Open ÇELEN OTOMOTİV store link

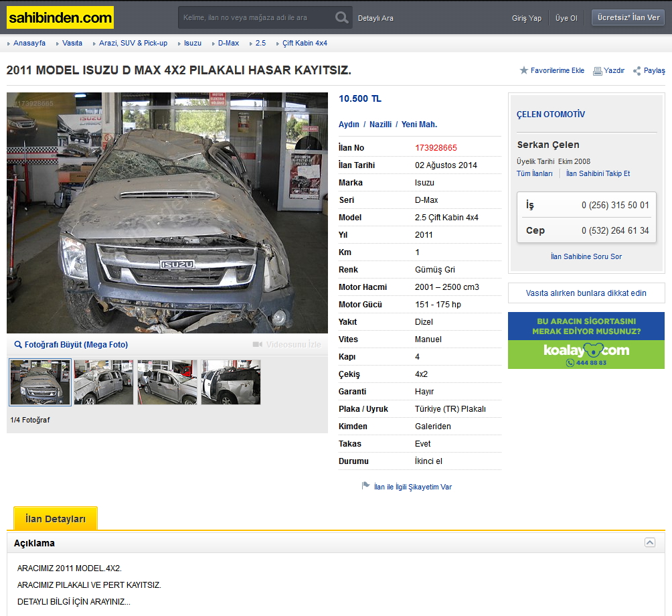click(550, 114)
